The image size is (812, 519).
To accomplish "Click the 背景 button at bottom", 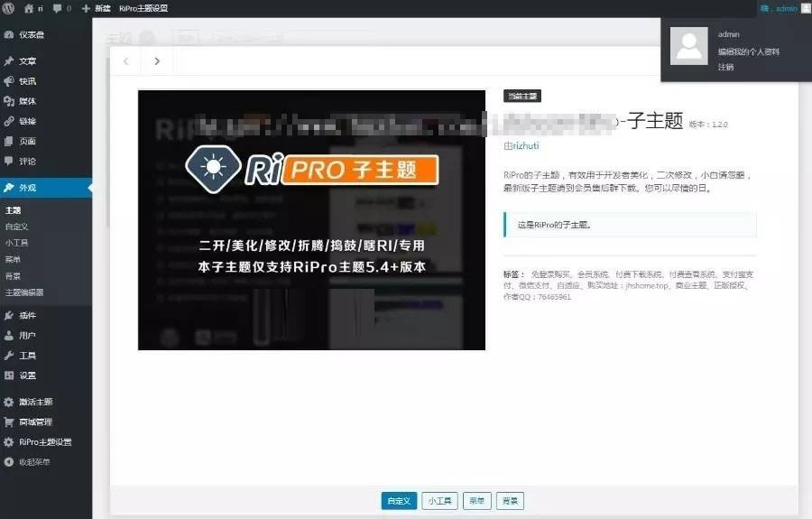I will 510,501.
